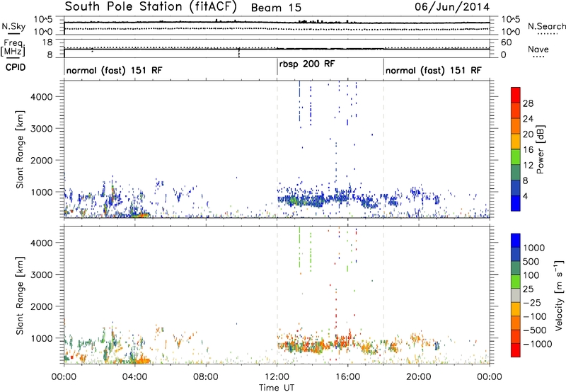Screen dimensions: 566x392
Task: Click the '-1000' tick on velocity colorbar
Action: 538,344
